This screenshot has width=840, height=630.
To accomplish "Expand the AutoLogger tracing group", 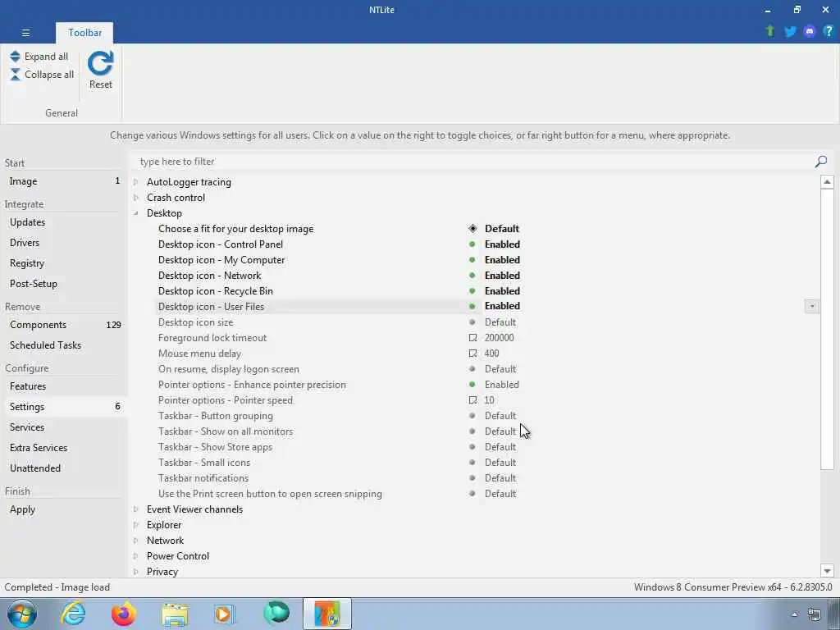I will click(136, 182).
